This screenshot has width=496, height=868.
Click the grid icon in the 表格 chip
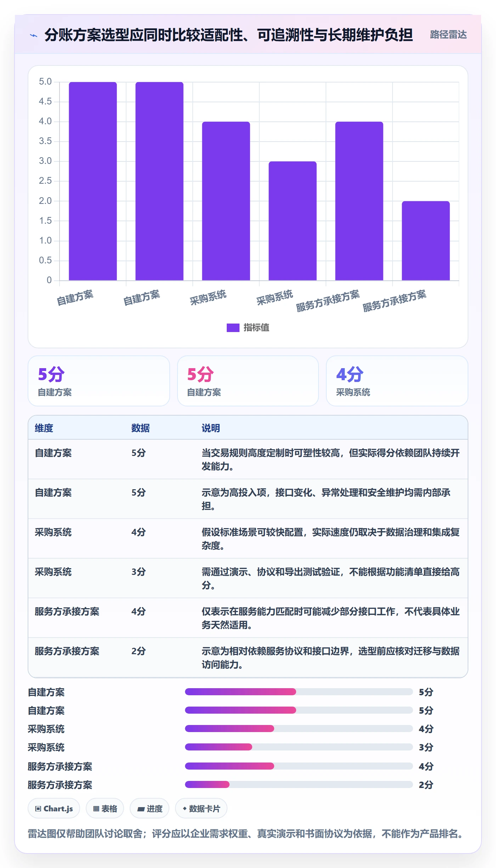[96, 809]
